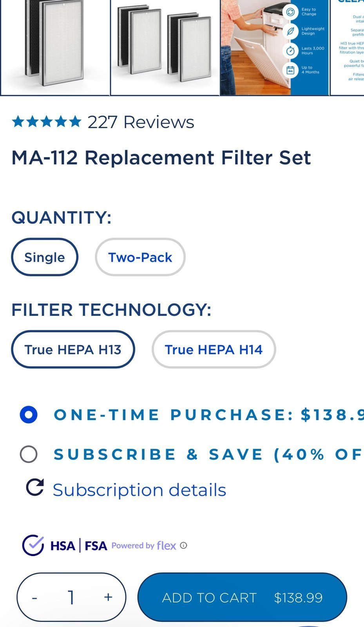Open the Subscription details link
Viewport: 364px width, 627px height.
click(x=139, y=490)
